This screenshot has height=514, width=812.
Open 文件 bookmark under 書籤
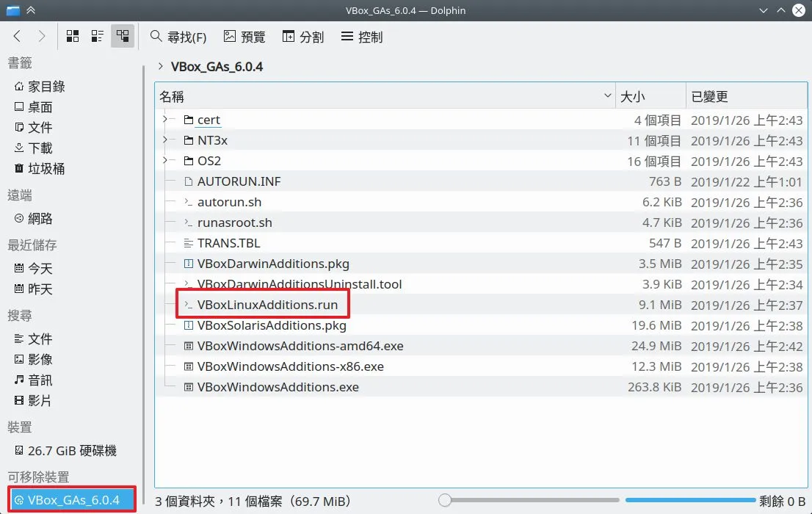coord(34,128)
